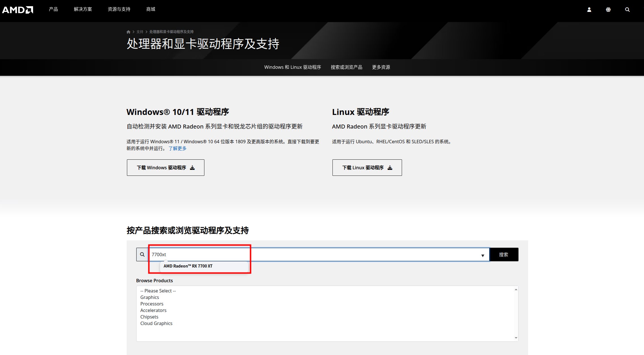Click the black 搜索 button
Viewport: 644px width, 355px height.
pos(504,255)
